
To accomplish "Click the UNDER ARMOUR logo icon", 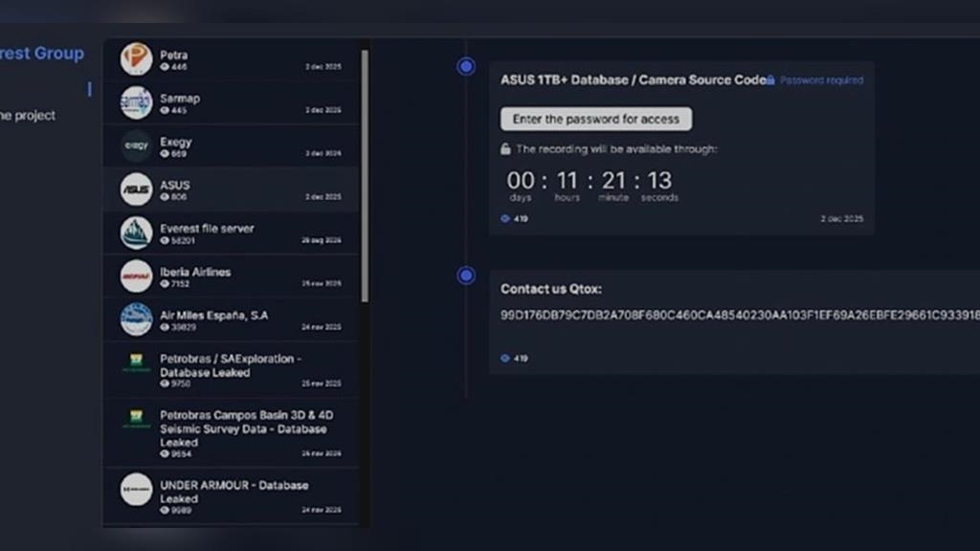I will pos(136,489).
